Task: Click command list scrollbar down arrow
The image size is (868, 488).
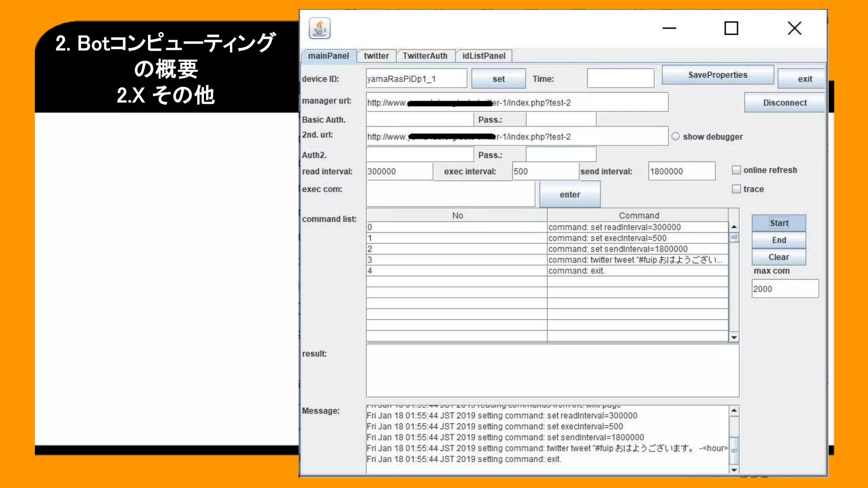Action: pyautogui.click(x=734, y=337)
